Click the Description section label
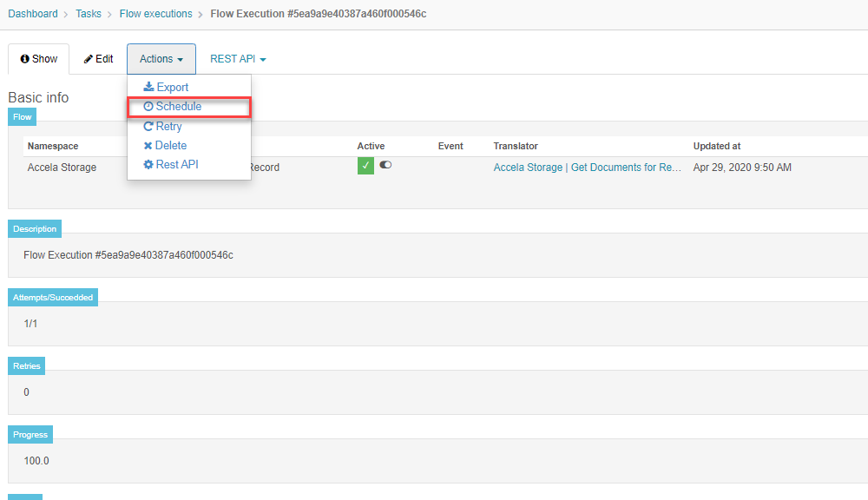868x500 pixels. (x=35, y=228)
